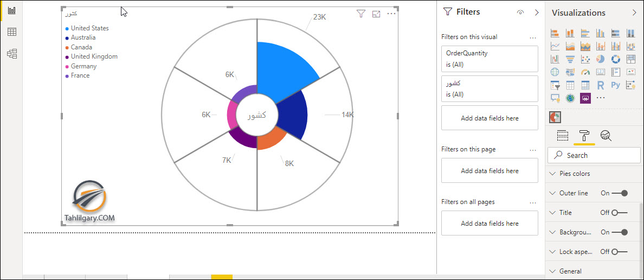Open the Model view in left sidebar

(12, 54)
